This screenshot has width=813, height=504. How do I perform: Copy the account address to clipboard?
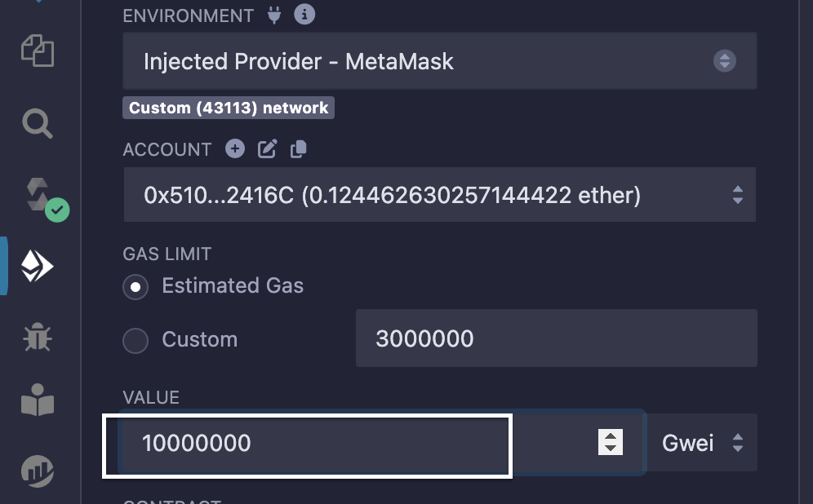click(298, 148)
